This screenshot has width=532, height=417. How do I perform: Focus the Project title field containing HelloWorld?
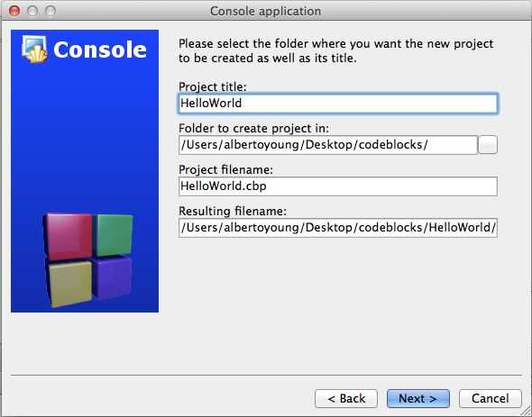pyautogui.click(x=338, y=103)
